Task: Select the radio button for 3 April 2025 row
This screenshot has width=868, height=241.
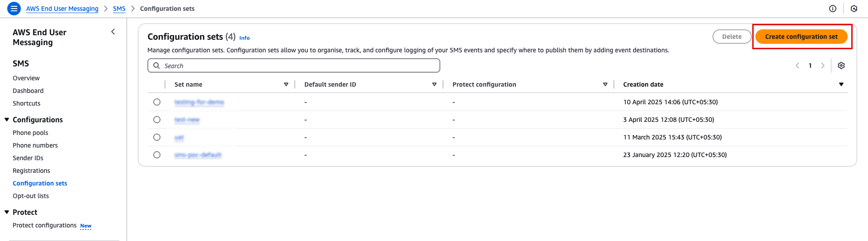Action: tap(157, 120)
